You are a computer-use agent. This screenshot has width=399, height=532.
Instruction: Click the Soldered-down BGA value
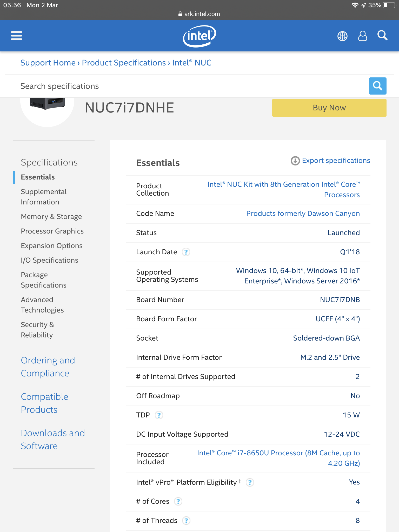(x=327, y=338)
